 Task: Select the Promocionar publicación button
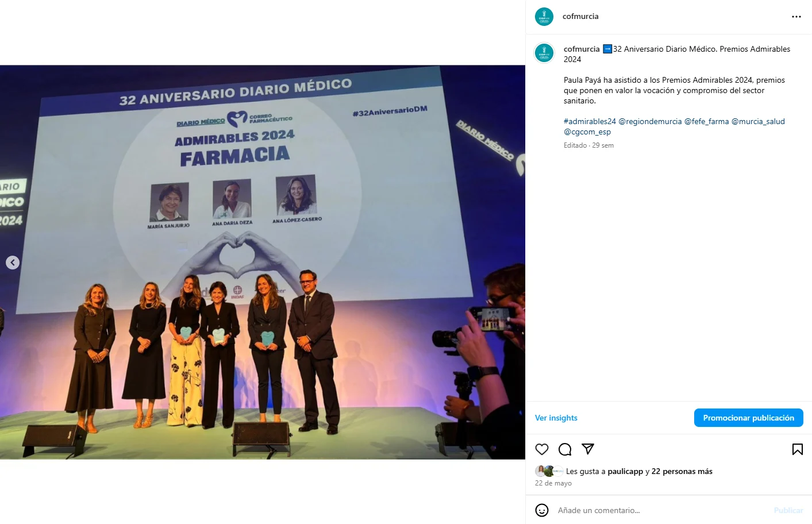pyautogui.click(x=749, y=418)
